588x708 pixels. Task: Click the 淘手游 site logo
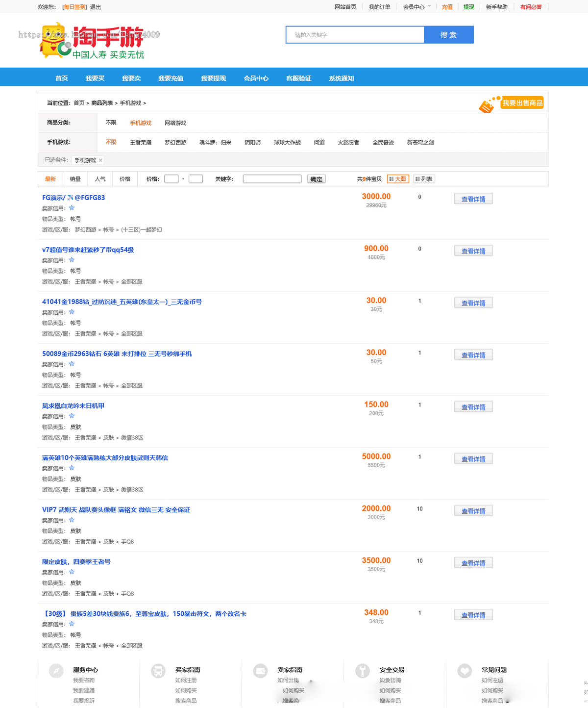93,41
